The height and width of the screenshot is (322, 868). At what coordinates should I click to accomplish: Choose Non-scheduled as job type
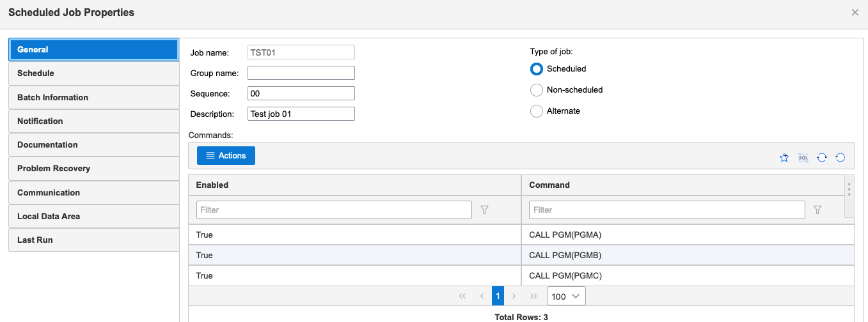click(x=537, y=90)
